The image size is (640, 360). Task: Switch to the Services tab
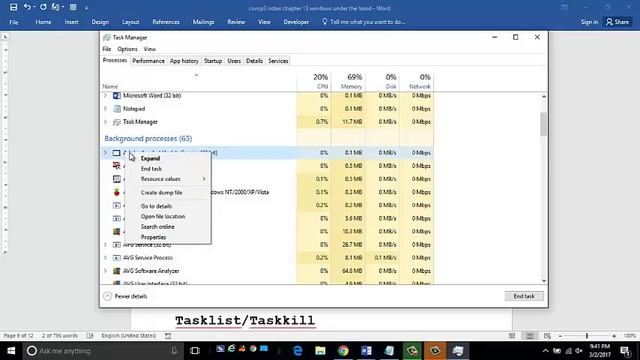(278, 61)
